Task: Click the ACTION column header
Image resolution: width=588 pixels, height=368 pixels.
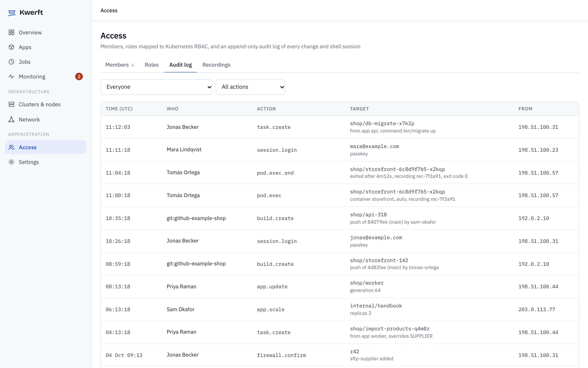Action: coord(266,109)
